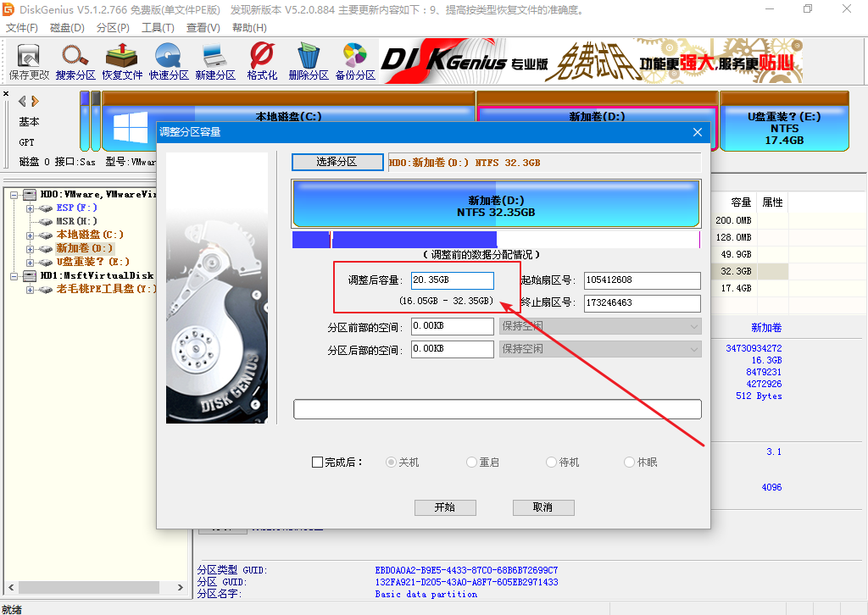Click the HD1 MsftVirtualDisk disk icon
868x615 pixels.
30,275
